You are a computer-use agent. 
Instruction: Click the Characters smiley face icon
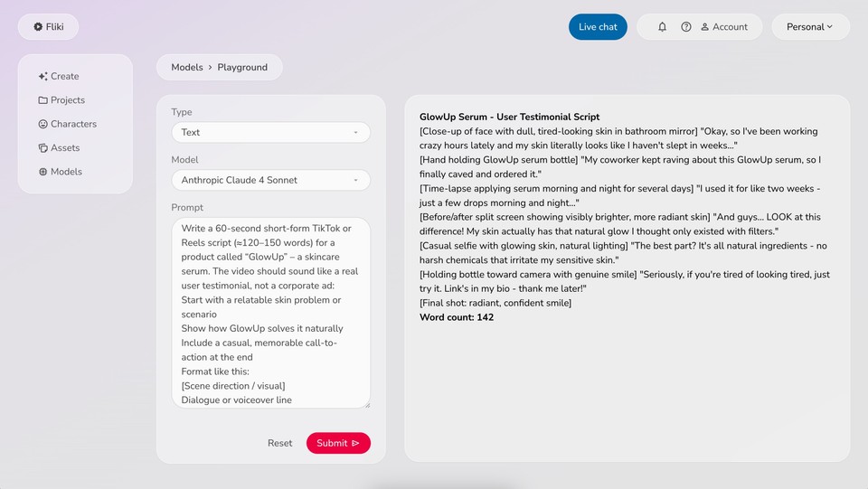coord(42,124)
